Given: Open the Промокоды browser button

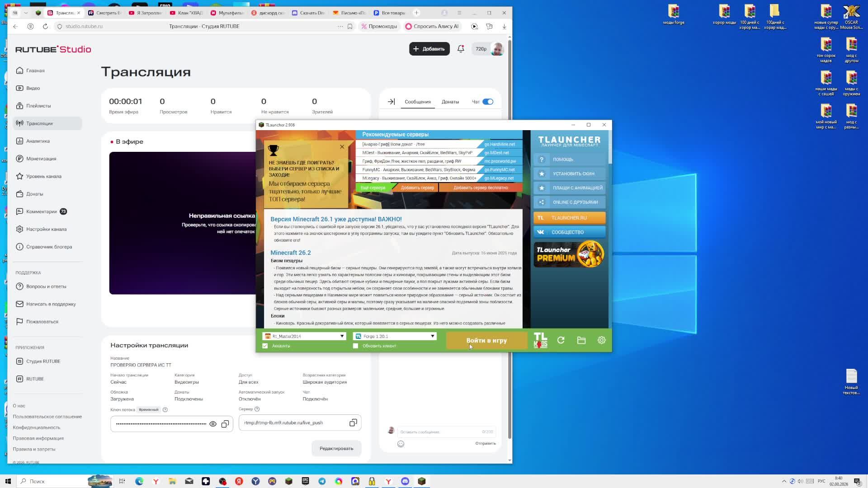Looking at the screenshot, I should (x=379, y=26).
